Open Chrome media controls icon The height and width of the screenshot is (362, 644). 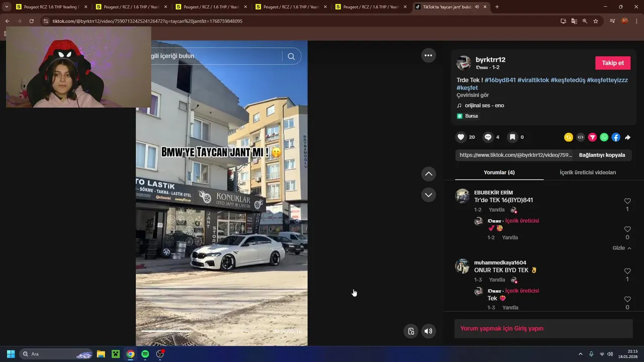click(x=612, y=21)
